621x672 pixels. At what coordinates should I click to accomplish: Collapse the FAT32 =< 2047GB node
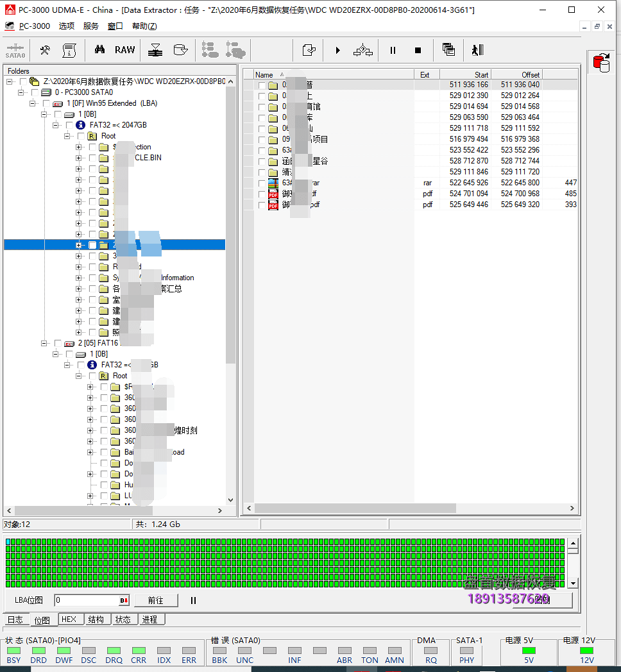(x=56, y=125)
